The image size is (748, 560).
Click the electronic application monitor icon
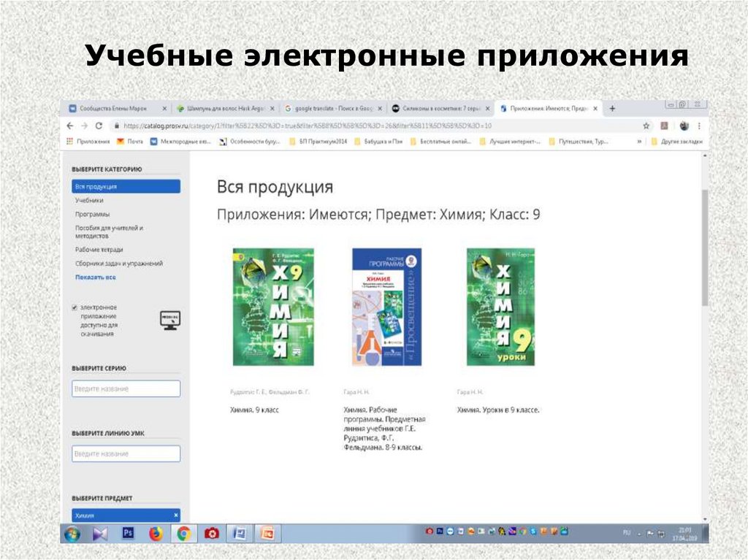tap(169, 319)
